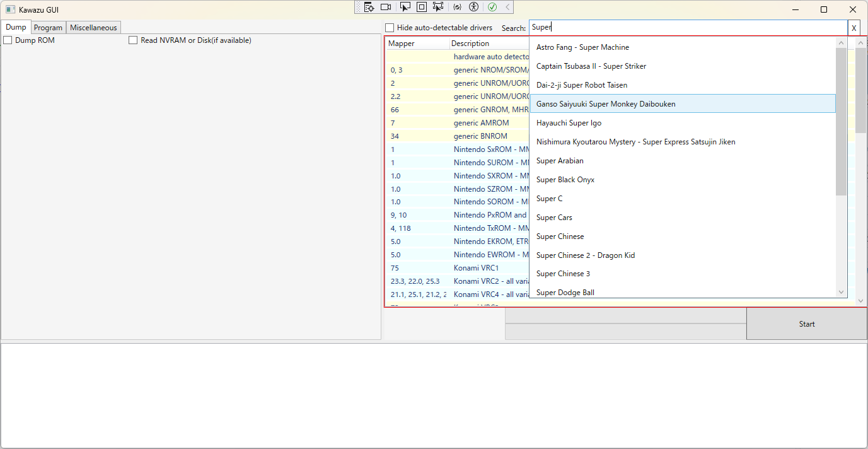868x449 pixels.
Task: Click the green checkmark status icon
Action: tap(492, 7)
